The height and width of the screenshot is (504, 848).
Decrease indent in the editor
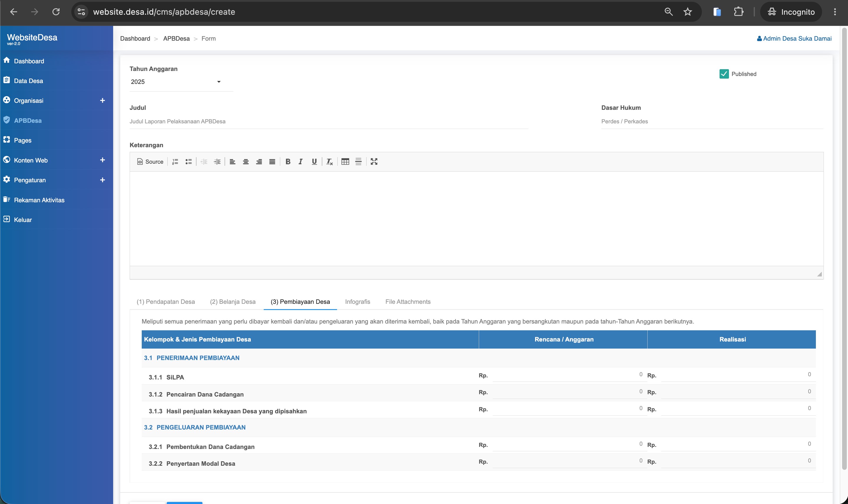coord(204,162)
